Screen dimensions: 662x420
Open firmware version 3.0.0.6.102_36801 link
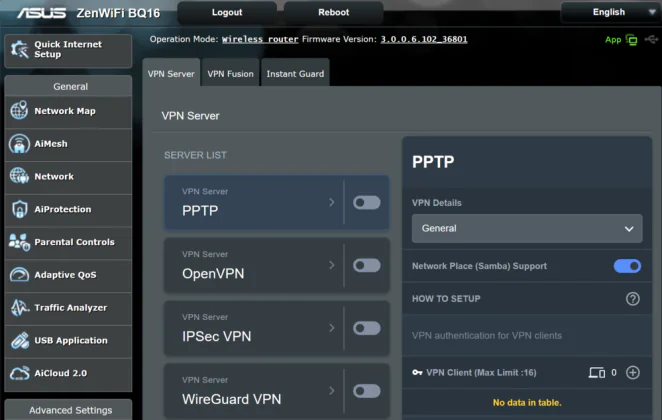[x=424, y=39]
